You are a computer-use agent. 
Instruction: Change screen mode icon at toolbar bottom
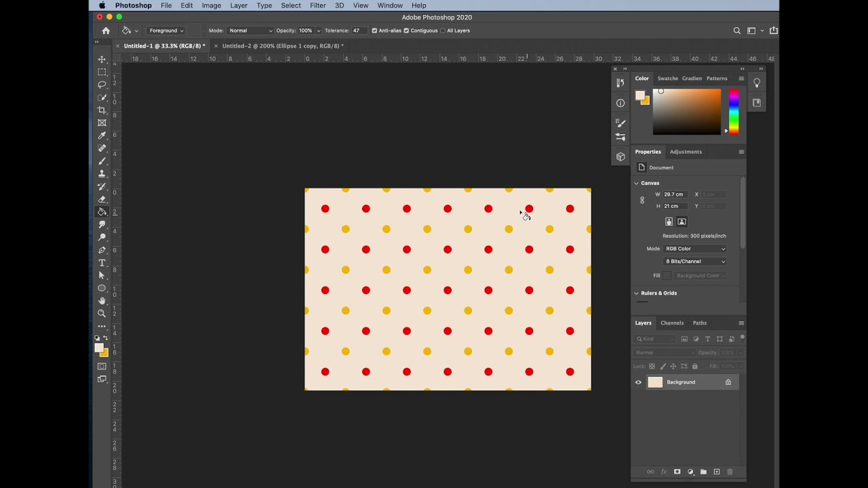click(x=102, y=380)
